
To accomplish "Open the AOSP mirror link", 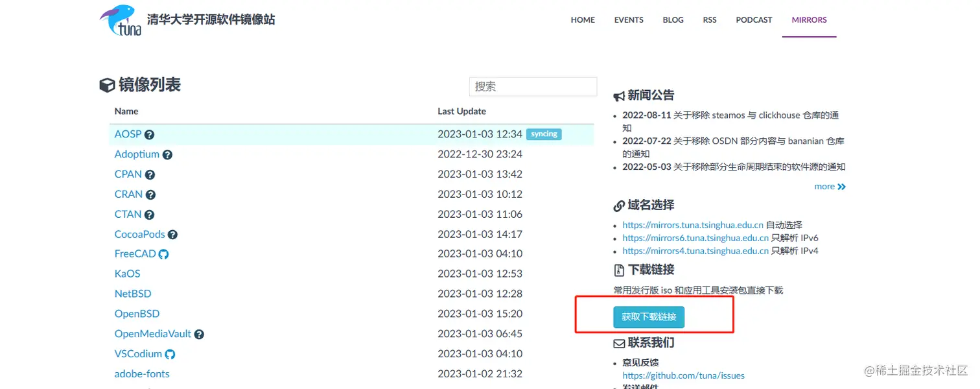I will tap(128, 134).
